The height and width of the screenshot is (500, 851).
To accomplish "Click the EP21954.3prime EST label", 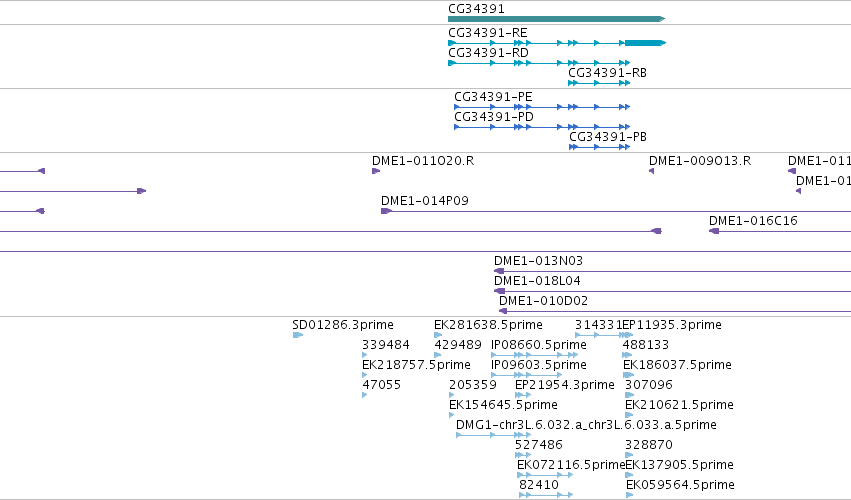I will [x=564, y=385].
